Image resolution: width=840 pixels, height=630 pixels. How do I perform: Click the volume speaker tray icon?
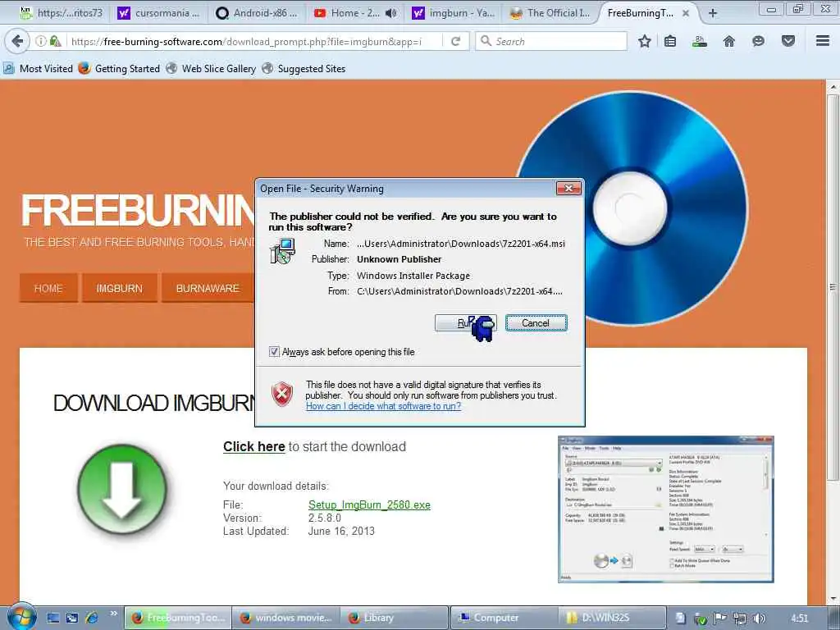759,619
